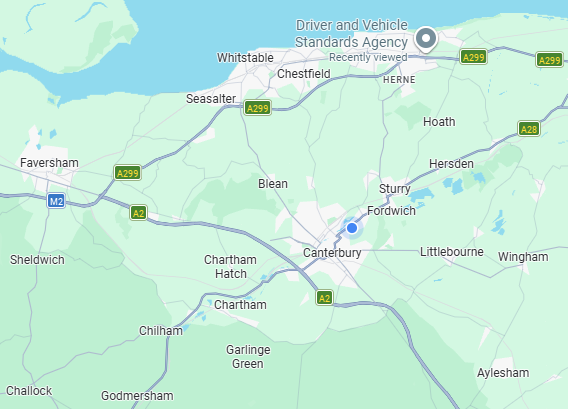Select the Whitstable town label
The height and width of the screenshot is (409, 568).
[x=245, y=58]
